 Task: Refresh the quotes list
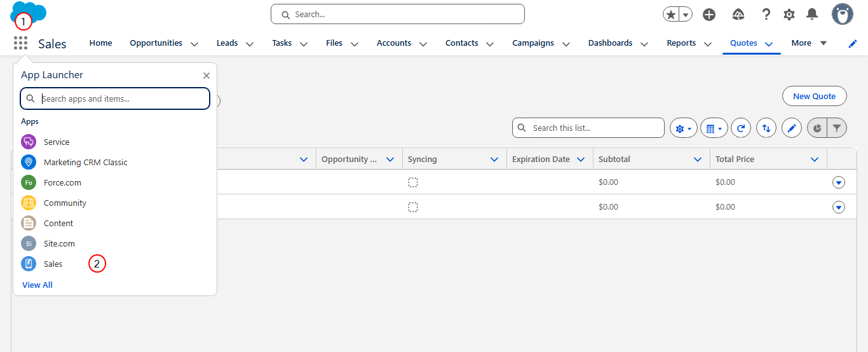pyautogui.click(x=741, y=128)
